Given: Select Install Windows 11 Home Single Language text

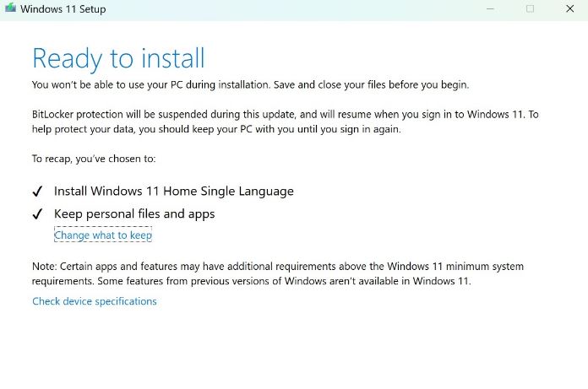Looking at the screenshot, I should (174, 192).
